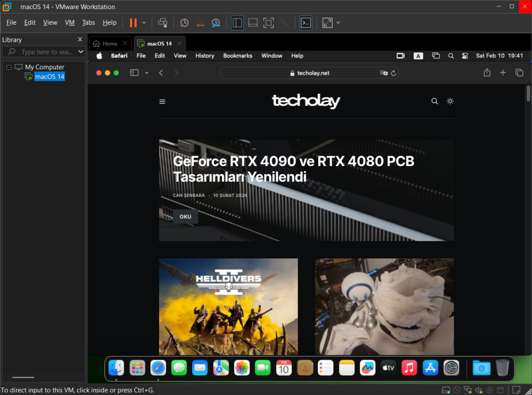Toggle the thumbnail bar view icon
The width and height of the screenshot is (532, 395).
pos(253,23)
